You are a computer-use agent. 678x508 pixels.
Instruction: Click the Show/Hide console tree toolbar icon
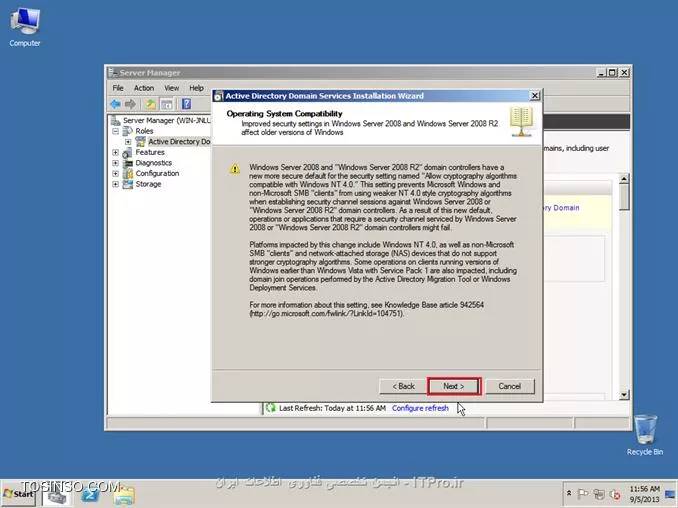[x=166, y=104]
